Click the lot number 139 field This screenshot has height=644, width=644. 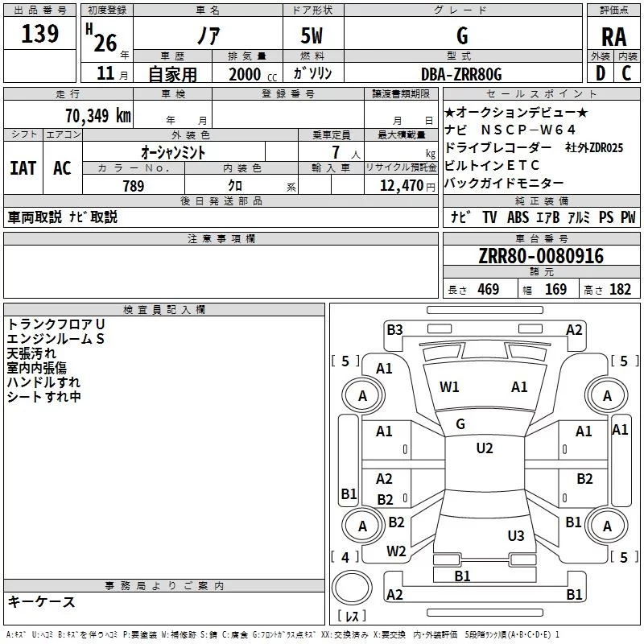(39, 33)
